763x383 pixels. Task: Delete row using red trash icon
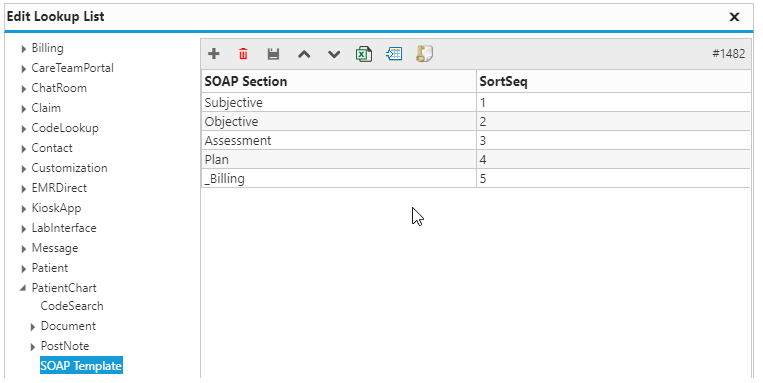(243, 54)
